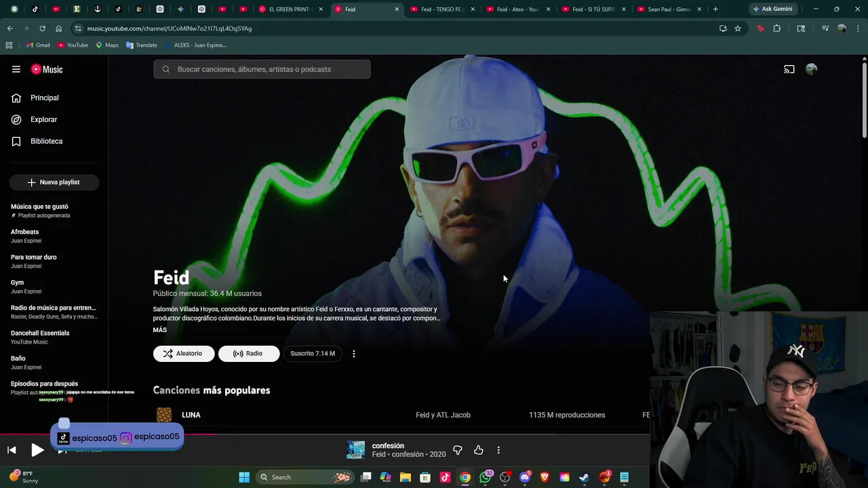The image size is (868, 488).
Task: Click the Ask Gemini button
Action: click(x=772, y=9)
